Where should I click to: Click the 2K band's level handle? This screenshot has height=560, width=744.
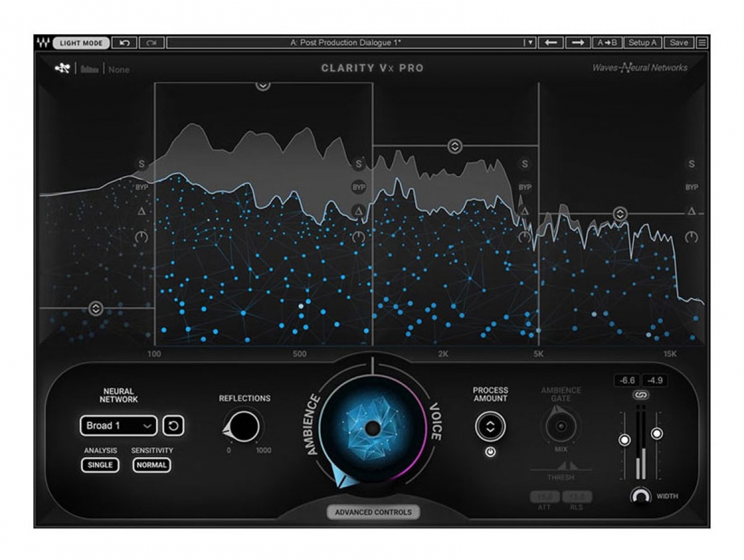[454, 146]
